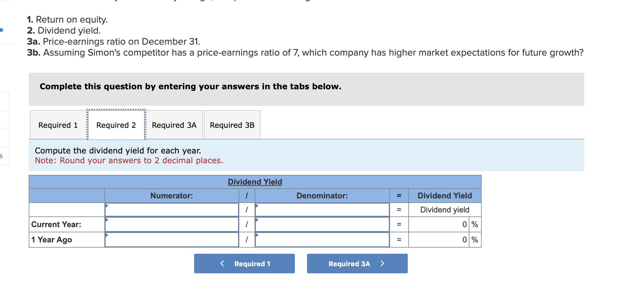Click the top row denominator input field
This screenshot has width=644, height=306.
point(322,209)
